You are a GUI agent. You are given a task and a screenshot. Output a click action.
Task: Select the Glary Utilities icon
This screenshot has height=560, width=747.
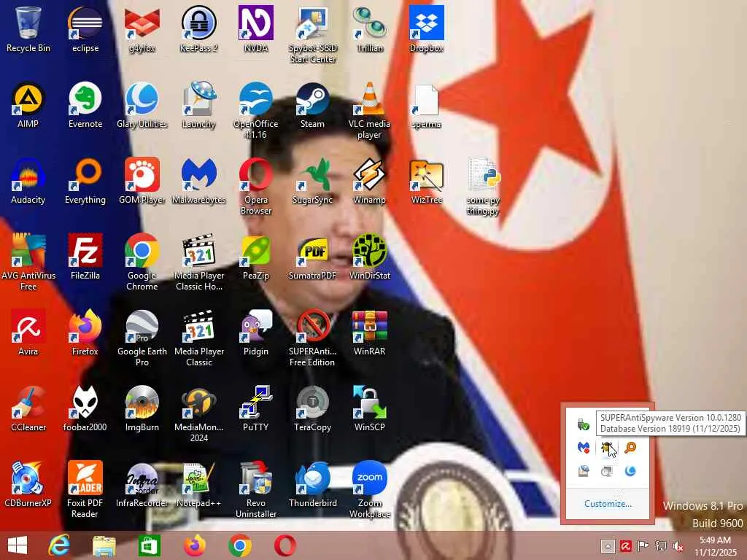click(142, 105)
